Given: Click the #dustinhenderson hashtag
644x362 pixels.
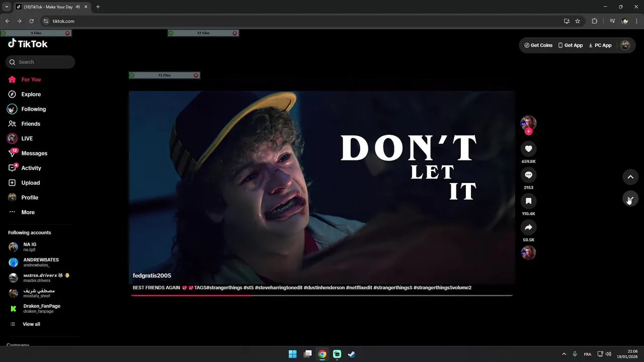Looking at the screenshot, I should [325, 288].
